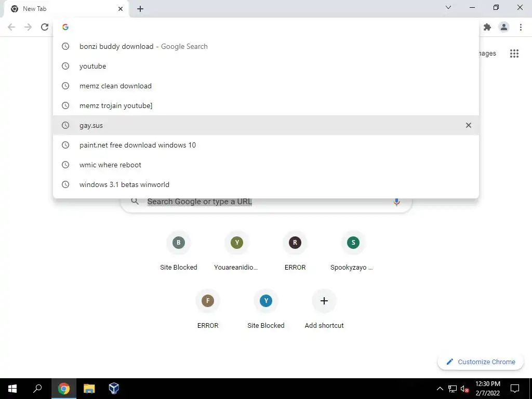
Task: Remove the gay.sus suggestion with X
Action: [x=469, y=125]
